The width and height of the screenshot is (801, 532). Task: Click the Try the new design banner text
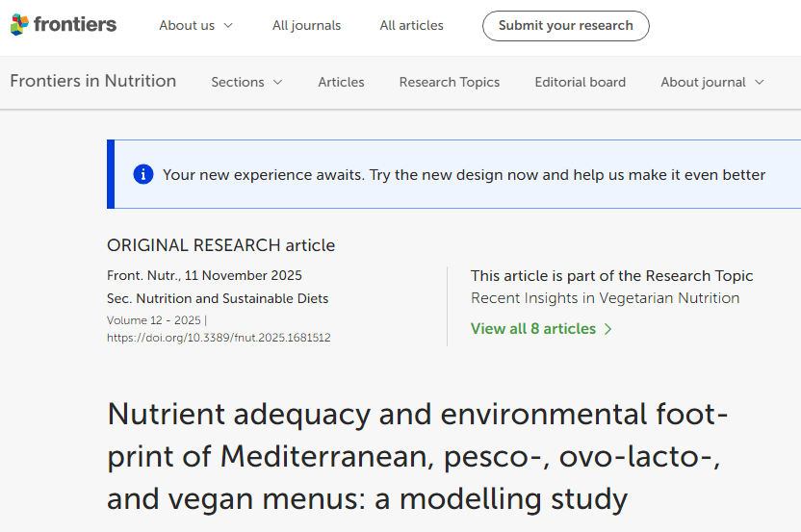[x=464, y=174]
